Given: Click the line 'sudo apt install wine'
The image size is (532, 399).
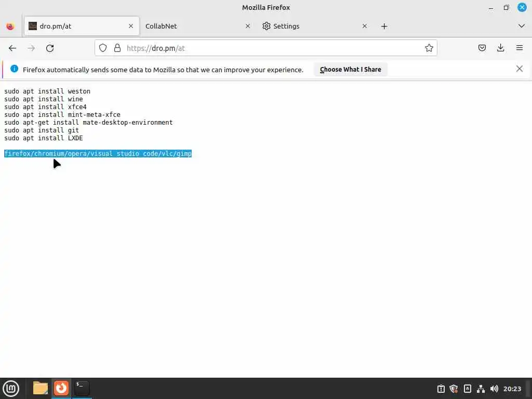Looking at the screenshot, I should (x=44, y=99).
